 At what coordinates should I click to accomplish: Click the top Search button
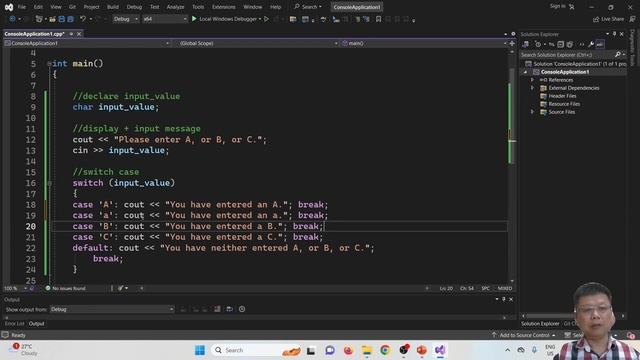tap(308, 7)
